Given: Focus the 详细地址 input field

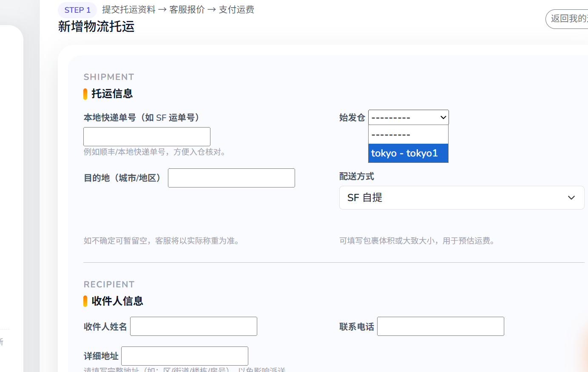Looking at the screenshot, I should 184,356.
